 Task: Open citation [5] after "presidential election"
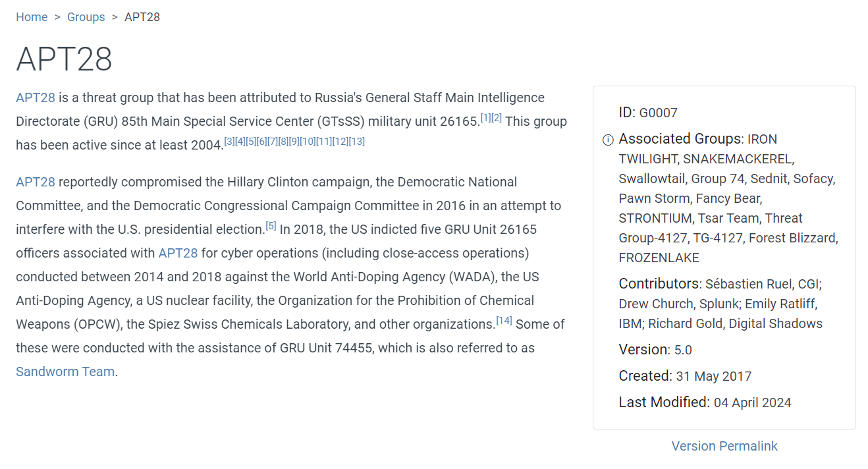[271, 226]
